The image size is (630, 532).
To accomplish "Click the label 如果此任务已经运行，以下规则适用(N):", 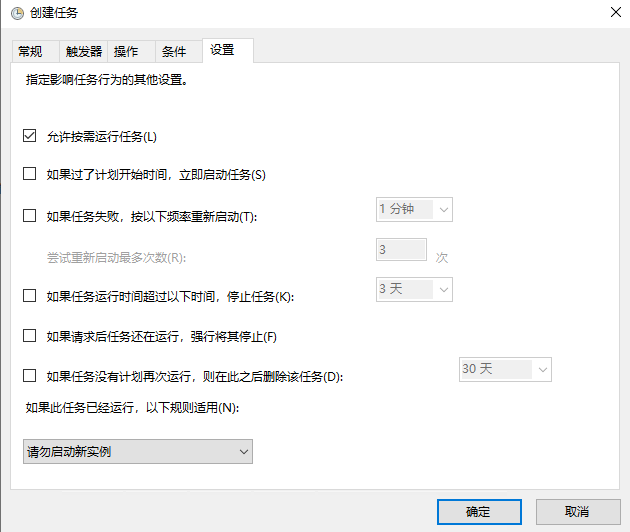I will [x=132, y=407].
